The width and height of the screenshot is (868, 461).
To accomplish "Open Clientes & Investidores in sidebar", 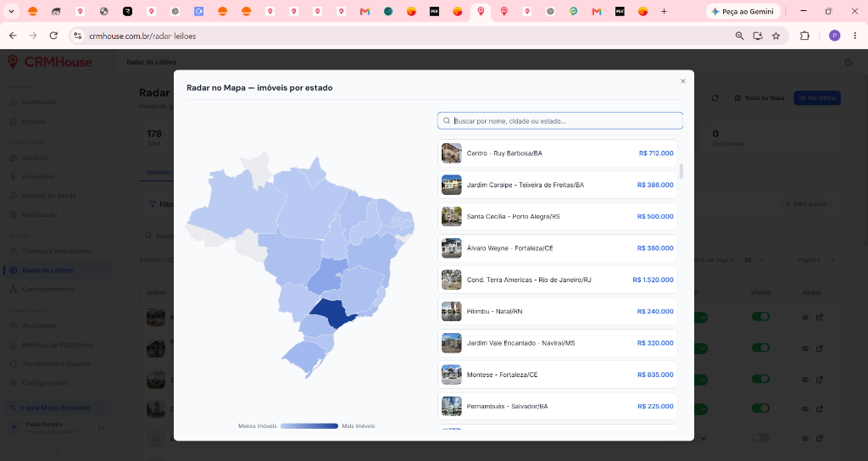I will [x=57, y=251].
